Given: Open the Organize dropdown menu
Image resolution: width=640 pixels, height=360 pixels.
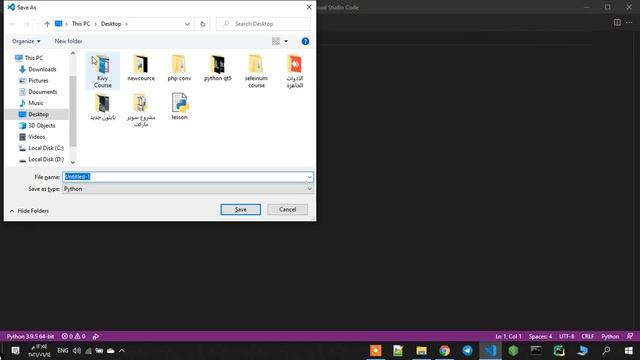Looking at the screenshot, I should pyautogui.click(x=26, y=41).
